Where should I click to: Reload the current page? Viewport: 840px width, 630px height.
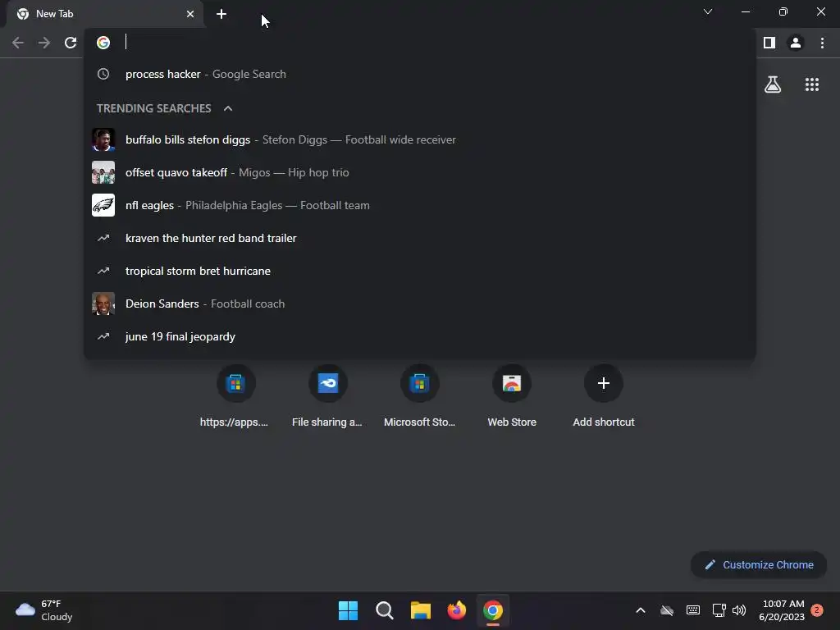71,43
